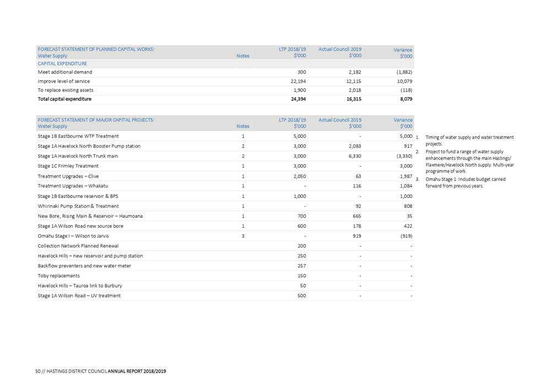Select 'Stage 1A Havelock North Booster Pump station'
The height and width of the screenshot is (392, 549).
point(89,146)
